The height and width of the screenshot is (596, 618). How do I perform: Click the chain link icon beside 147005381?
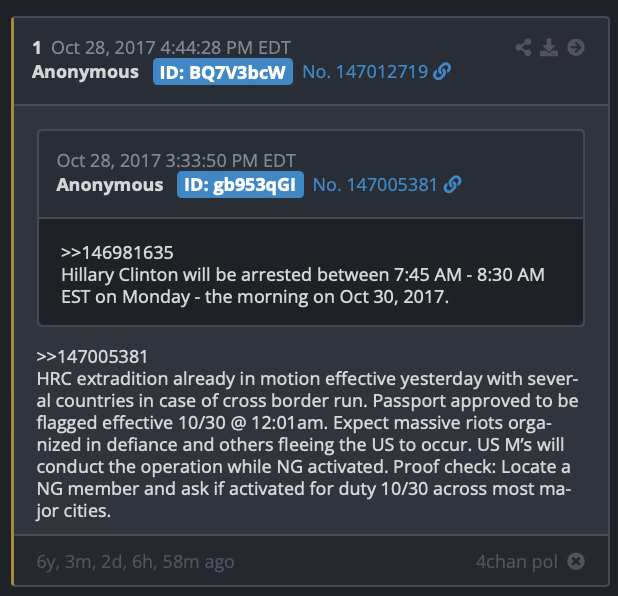452,184
